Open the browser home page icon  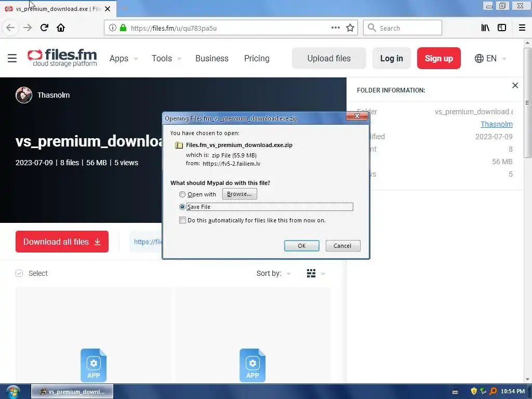tap(61, 28)
